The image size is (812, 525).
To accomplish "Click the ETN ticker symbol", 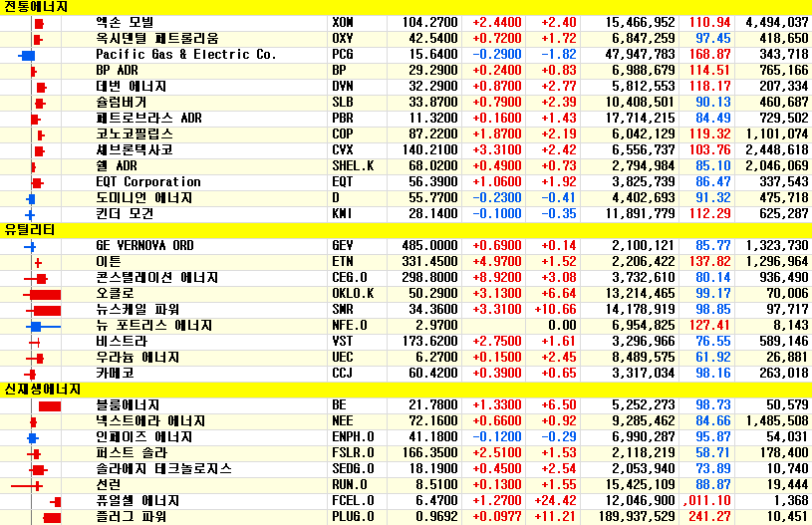I will [343, 262].
